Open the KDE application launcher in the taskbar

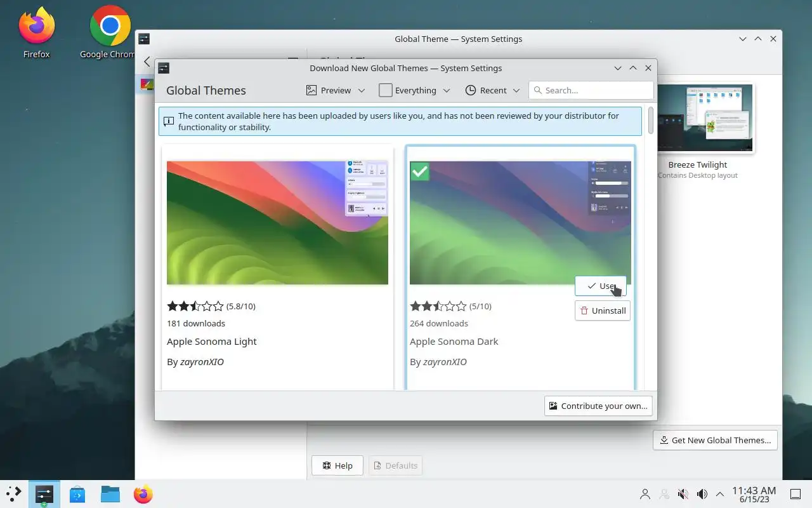point(14,494)
